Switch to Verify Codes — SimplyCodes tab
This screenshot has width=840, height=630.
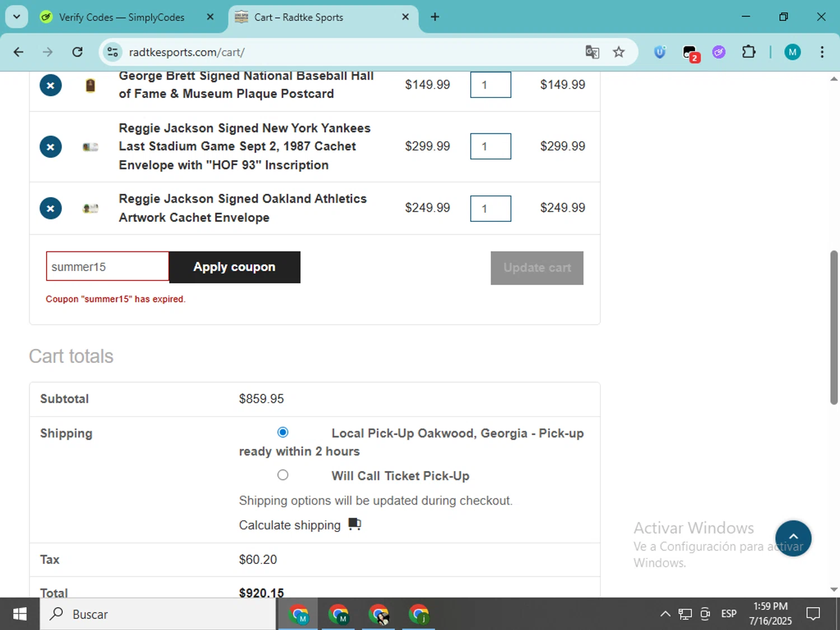click(121, 17)
